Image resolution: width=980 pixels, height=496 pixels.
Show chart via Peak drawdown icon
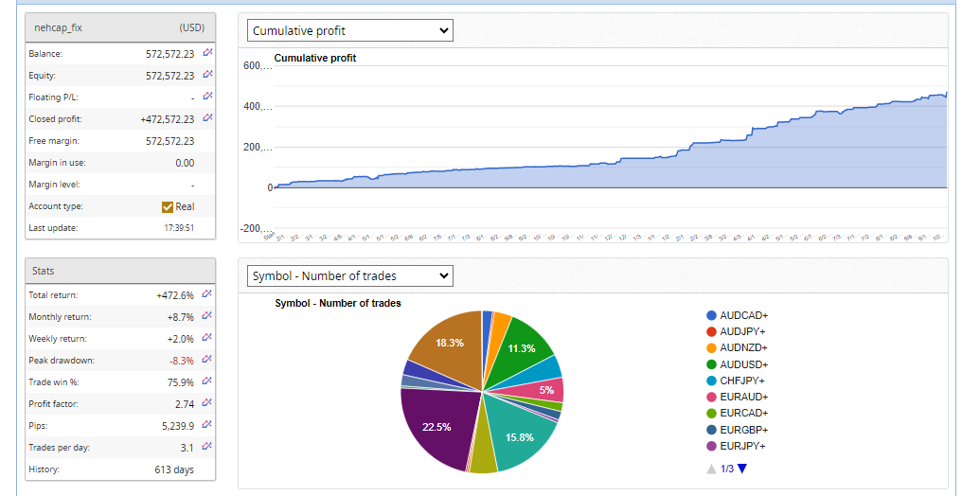(207, 360)
